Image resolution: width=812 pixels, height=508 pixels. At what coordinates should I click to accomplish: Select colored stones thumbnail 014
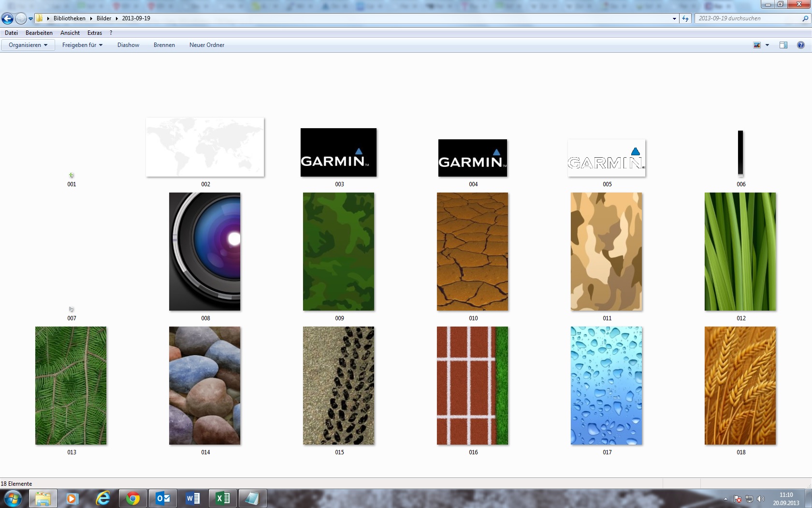pos(204,386)
